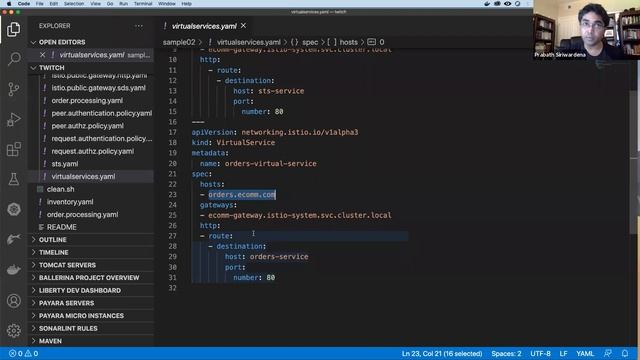This screenshot has width=640, height=360.
Task: Close virtualservices.yaml in Open Editors list
Action: click(x=42, y=55)
